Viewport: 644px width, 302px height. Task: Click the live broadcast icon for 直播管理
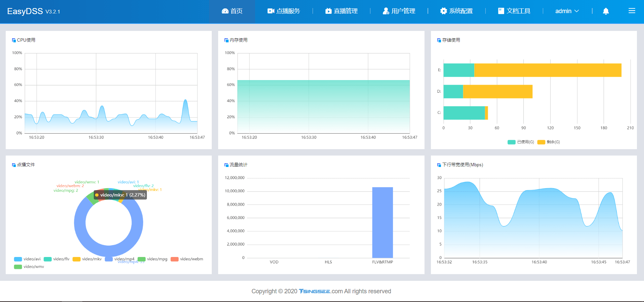pyautogui.click(x=328, y=11)
